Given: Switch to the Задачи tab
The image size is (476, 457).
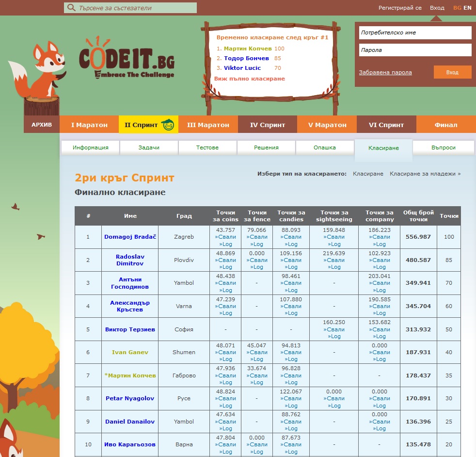Looking at the screenshot, I should pyautogui.click(x=149, y=147).
